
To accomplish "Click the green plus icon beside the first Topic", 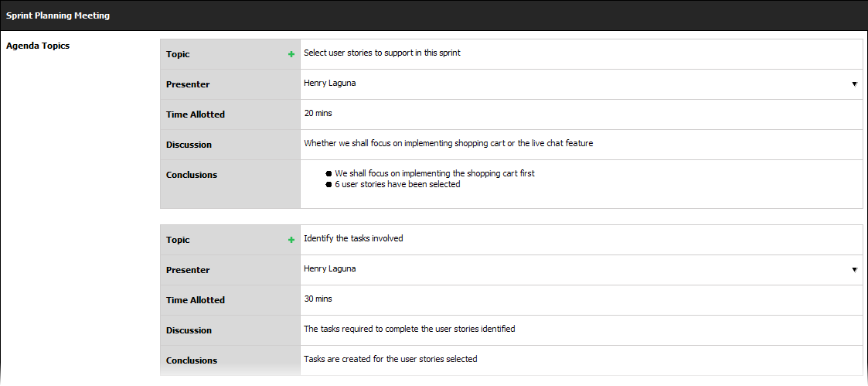I will 291,54.
